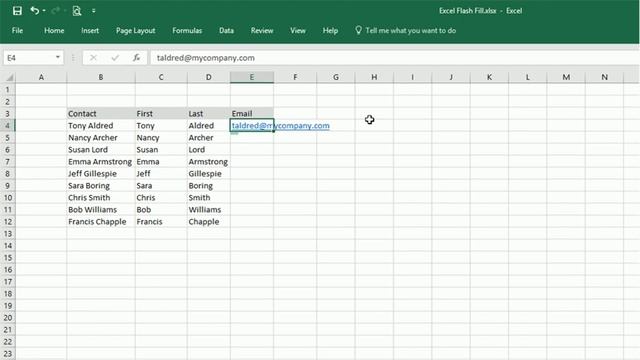
Task: Expand the Name Box dropdown arrow
Action: click(x=58, y=58)
